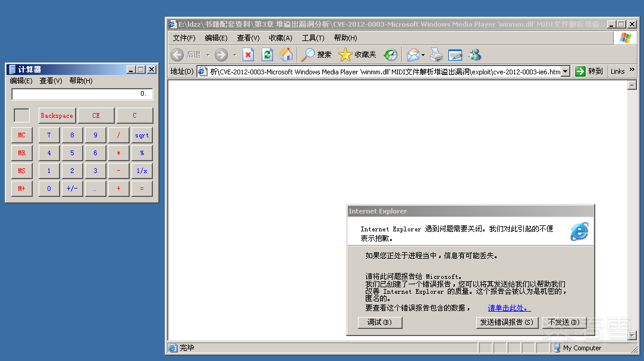Screen dimensions: 644x361
Task: Open the Back button history dropdown arrow
Action: 208,55
